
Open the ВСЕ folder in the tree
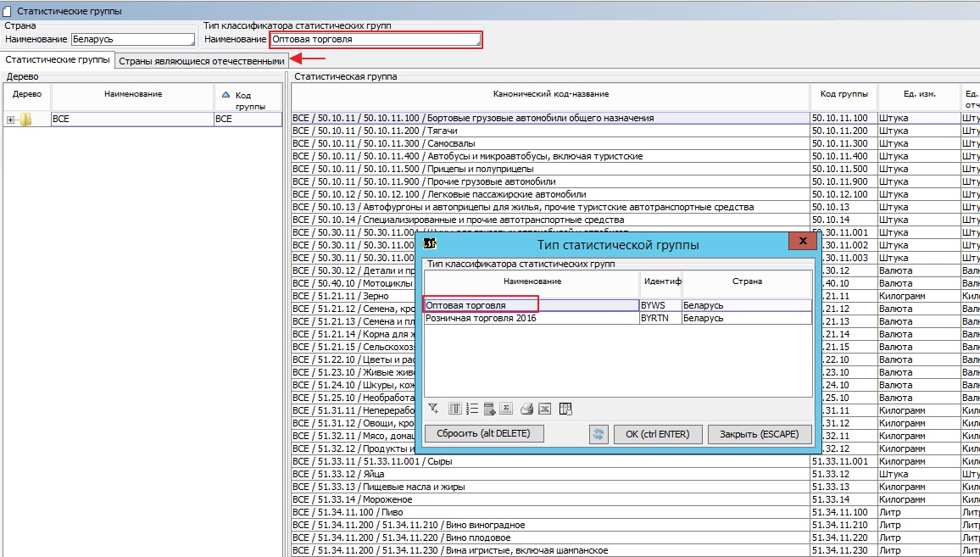pos(25,120)
